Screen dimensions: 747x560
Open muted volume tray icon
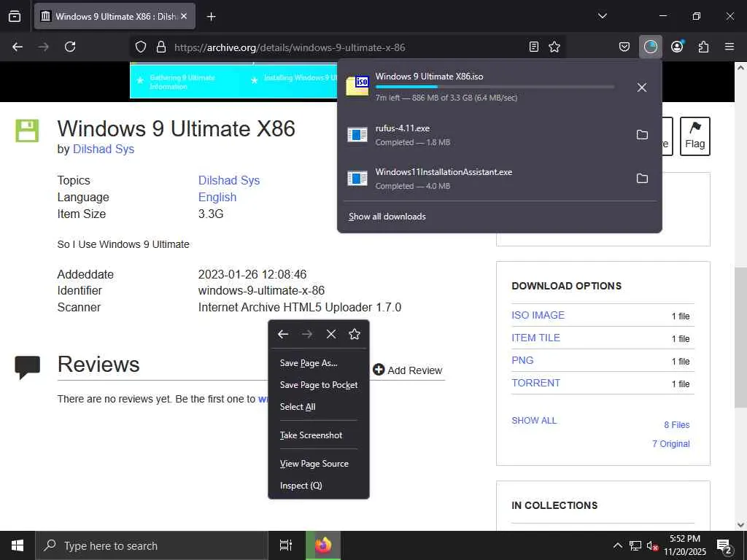(653, 545)
